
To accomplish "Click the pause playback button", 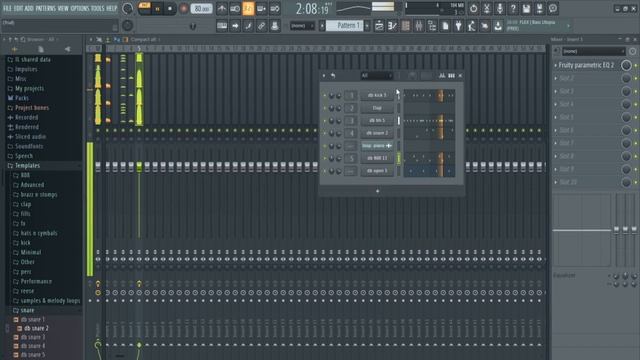I will click(158, 9).
